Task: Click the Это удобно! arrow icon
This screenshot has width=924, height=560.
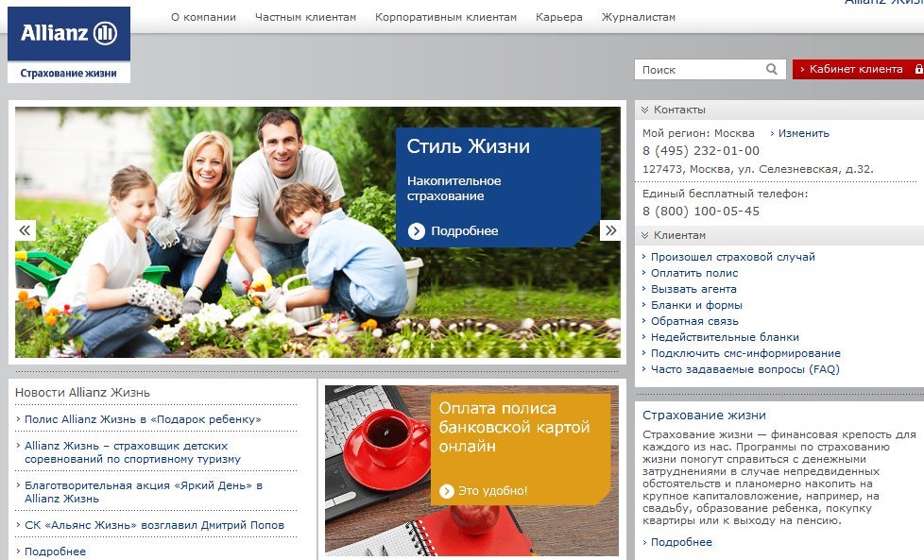Action: (447, 490)
